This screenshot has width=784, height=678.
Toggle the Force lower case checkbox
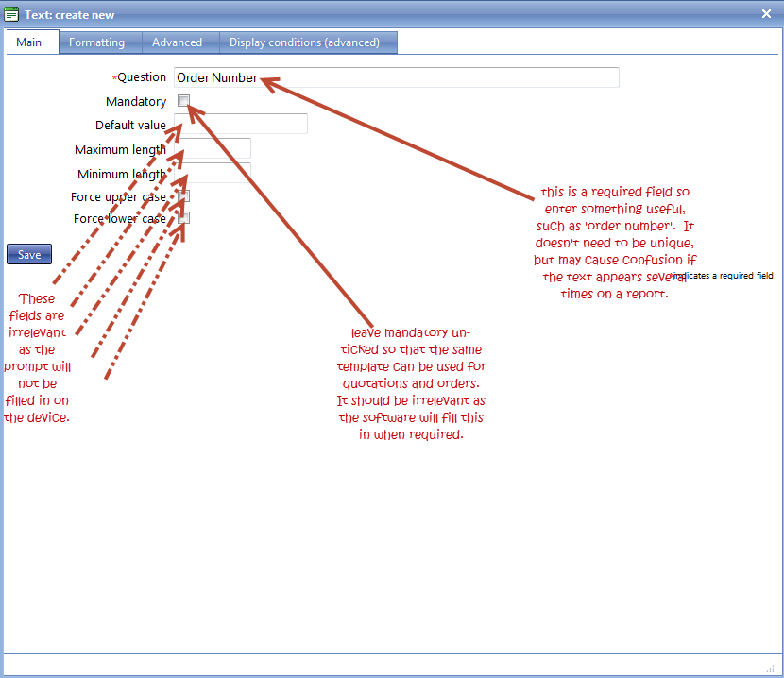coord(184,218)
